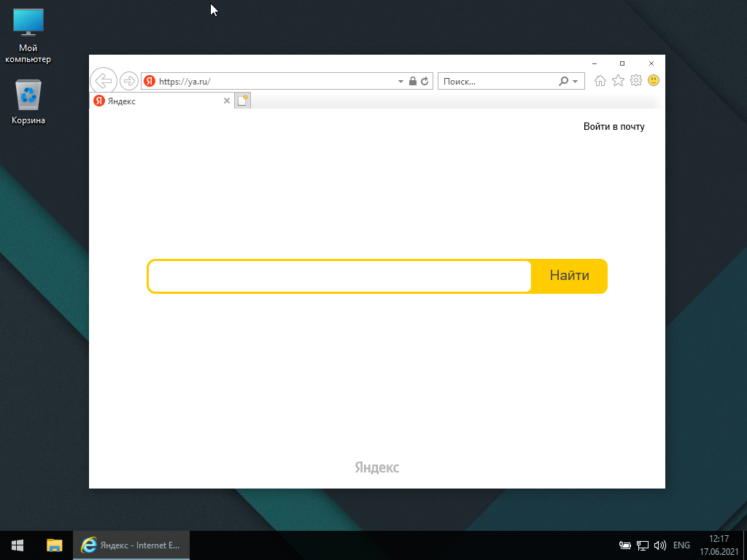Screen dimensions: 747x560
Task: Open the volume speaker tray icon
Action: 659,545
